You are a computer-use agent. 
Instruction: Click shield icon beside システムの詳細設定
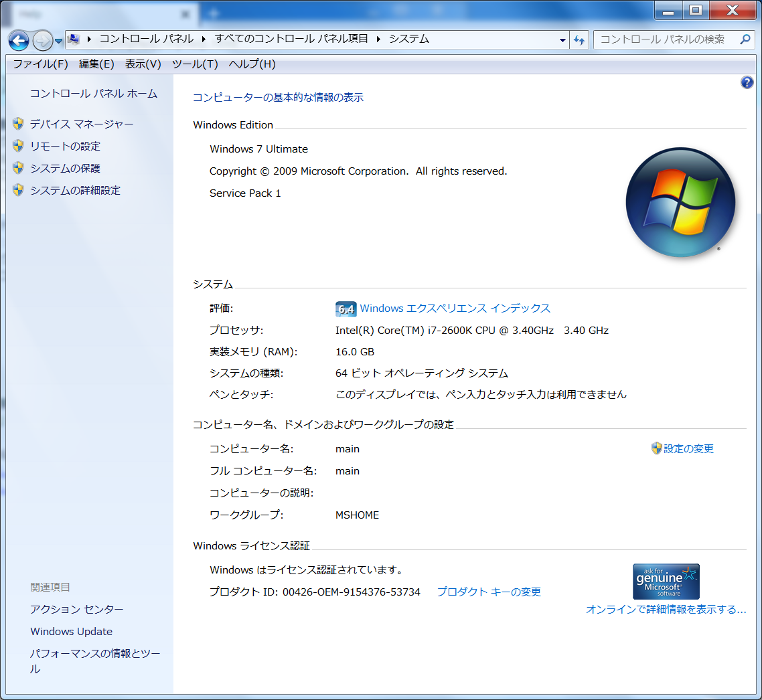[19, 190]
